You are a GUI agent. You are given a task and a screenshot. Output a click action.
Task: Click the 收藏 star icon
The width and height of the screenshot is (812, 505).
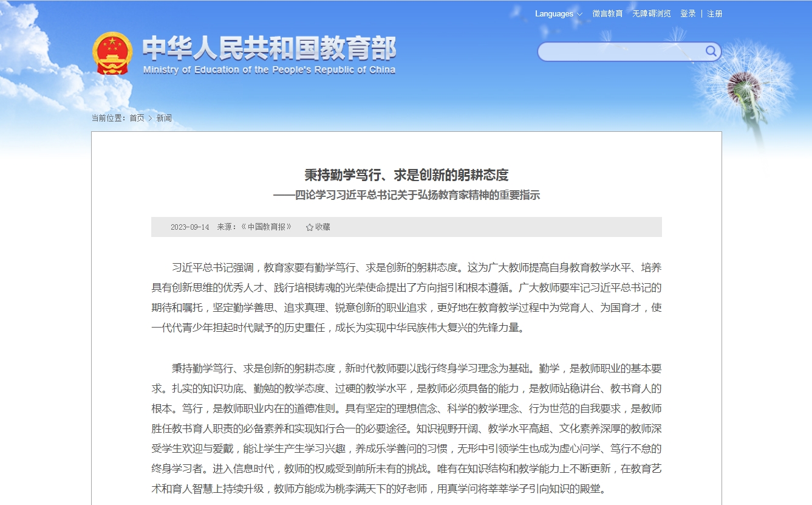tap(310, 227)
